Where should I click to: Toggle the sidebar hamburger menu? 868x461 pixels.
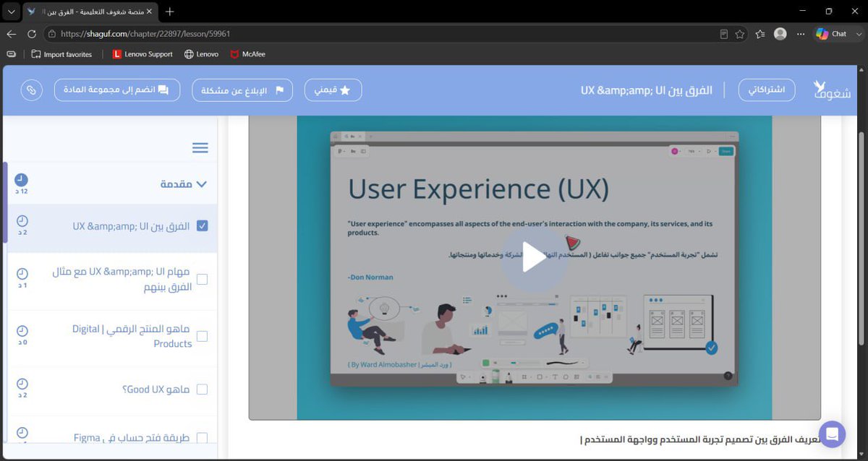(x=200, y=147)
